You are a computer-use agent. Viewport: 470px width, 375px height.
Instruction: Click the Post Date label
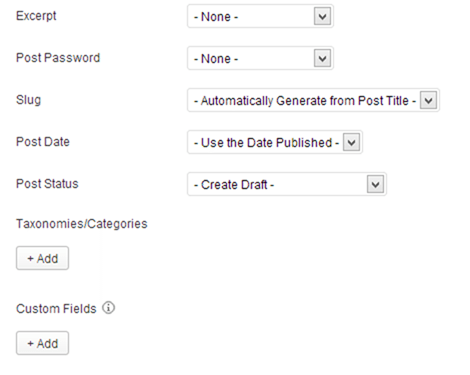(x=43, y=142)
